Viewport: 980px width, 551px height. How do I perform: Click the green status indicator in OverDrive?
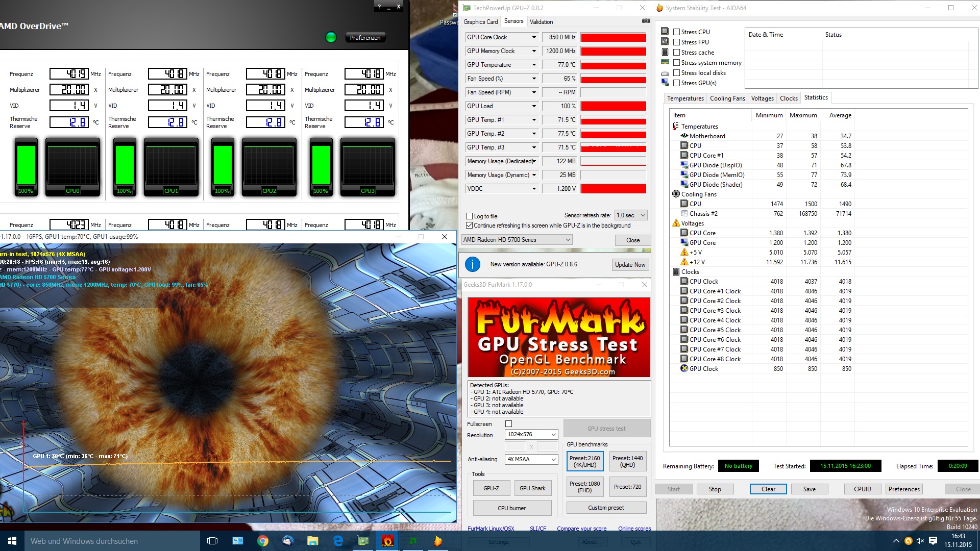pyautogui.click(x=331, y=37)
